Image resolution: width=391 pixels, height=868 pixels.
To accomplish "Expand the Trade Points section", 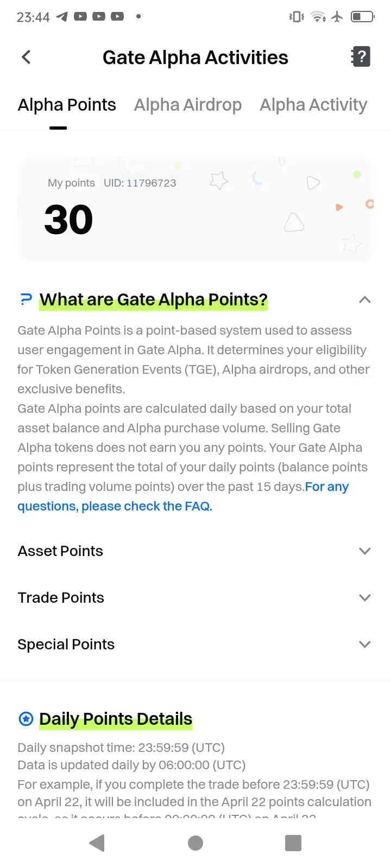I will pyautogui.click(x=194, y=598).
